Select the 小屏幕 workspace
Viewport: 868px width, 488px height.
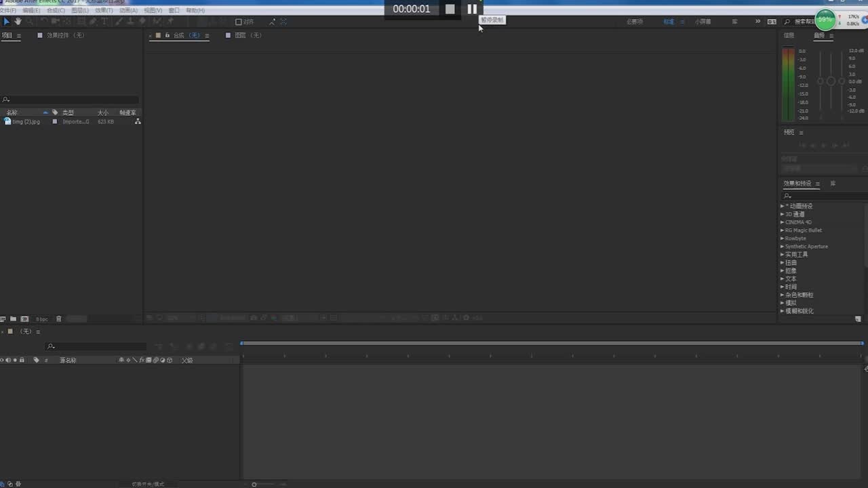tap(703, 22)
